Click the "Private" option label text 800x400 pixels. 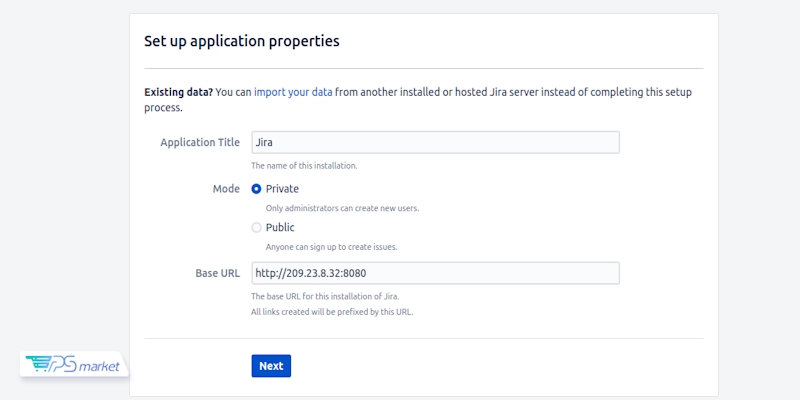click(x=282, y=188)
